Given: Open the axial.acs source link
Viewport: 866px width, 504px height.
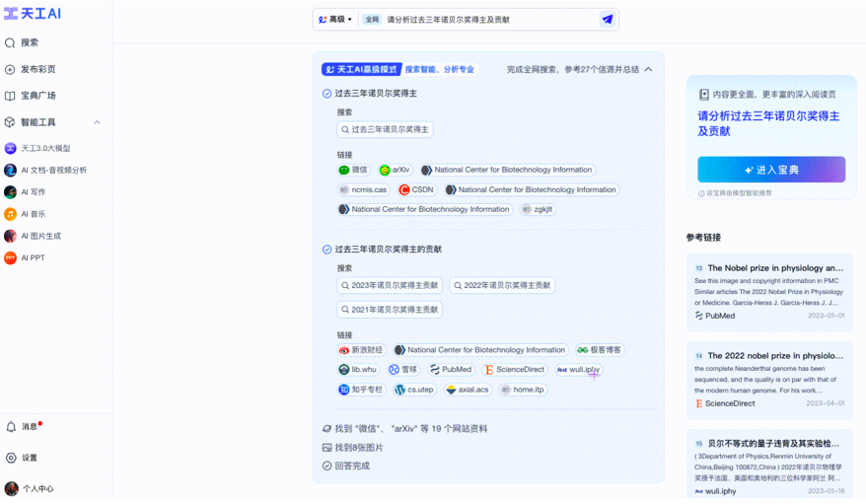Looking at the screenshot, I should pos(468,390).
